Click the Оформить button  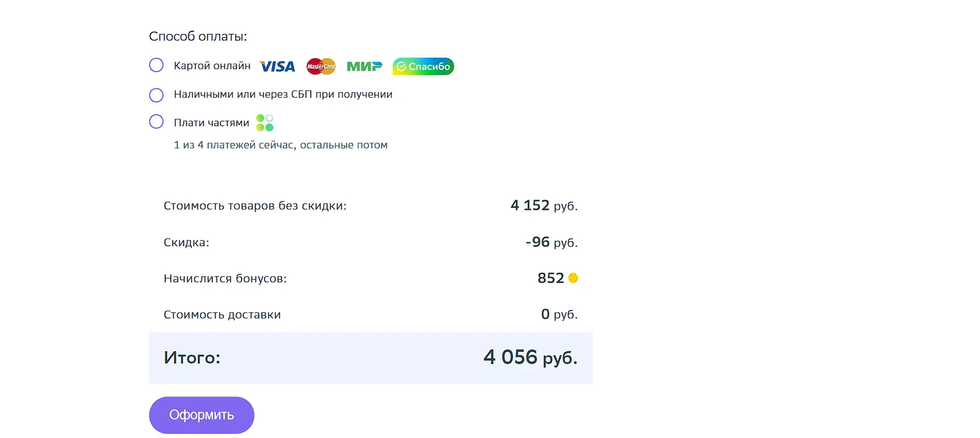tap(201, 415)
